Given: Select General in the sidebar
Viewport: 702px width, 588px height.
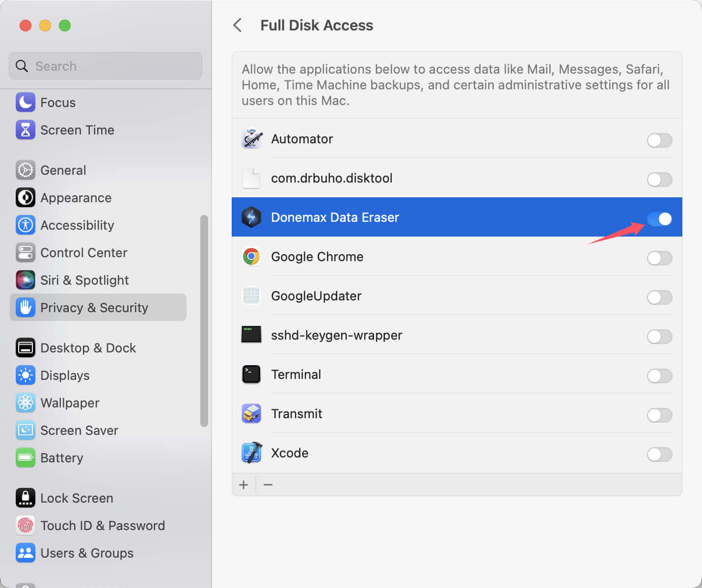Looking at the screenshot, I should 63,170.
